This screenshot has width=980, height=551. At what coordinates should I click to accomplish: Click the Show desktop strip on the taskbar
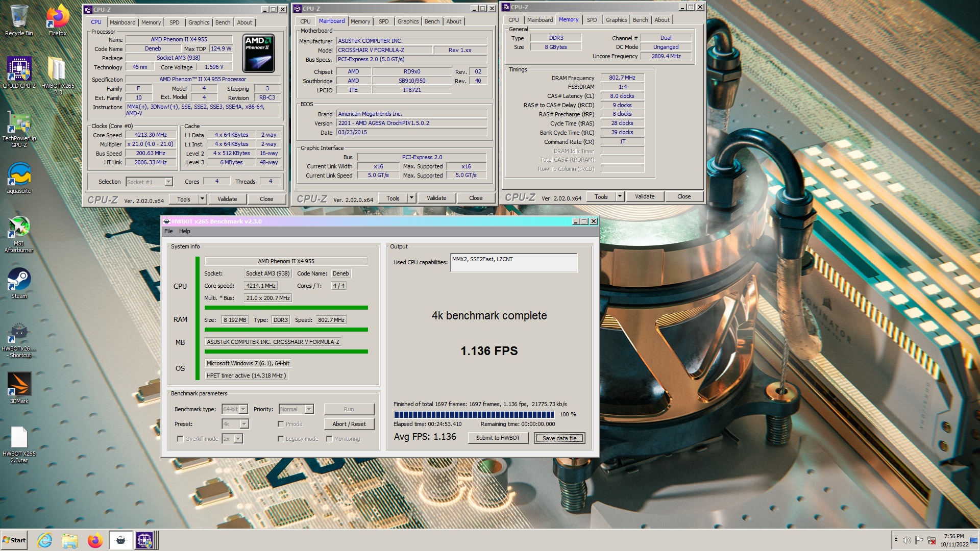[974, 540]
